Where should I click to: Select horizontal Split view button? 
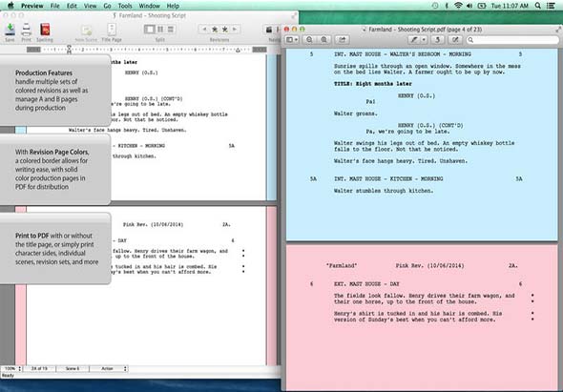coord(171,29)
